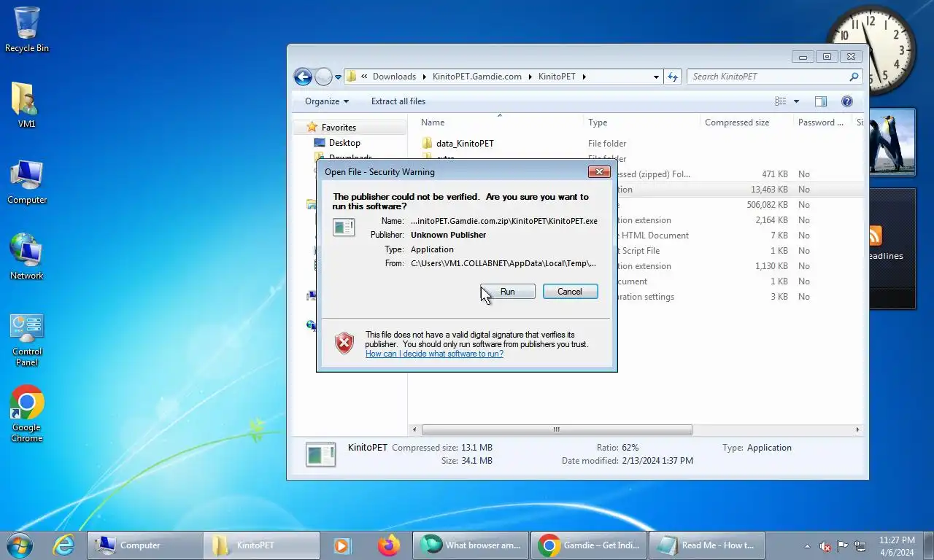934x560 pixels.
Task: Click KinitoPET.Gamdie.com in the address path
Action: (x=477, y=77)
